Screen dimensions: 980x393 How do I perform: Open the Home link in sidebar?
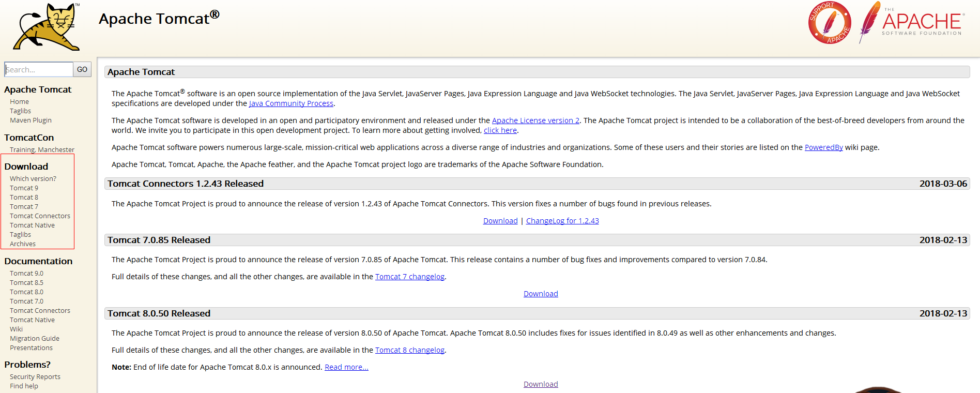19,102
